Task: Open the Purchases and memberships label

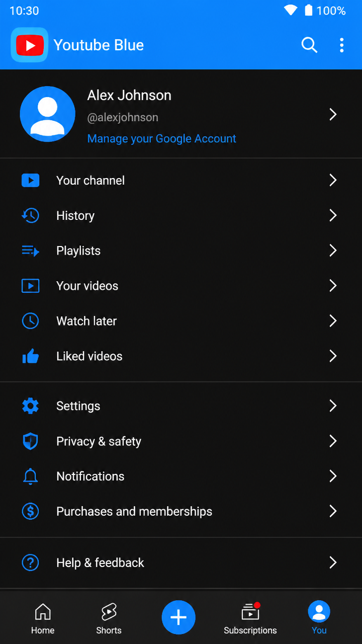Action: 134,512
